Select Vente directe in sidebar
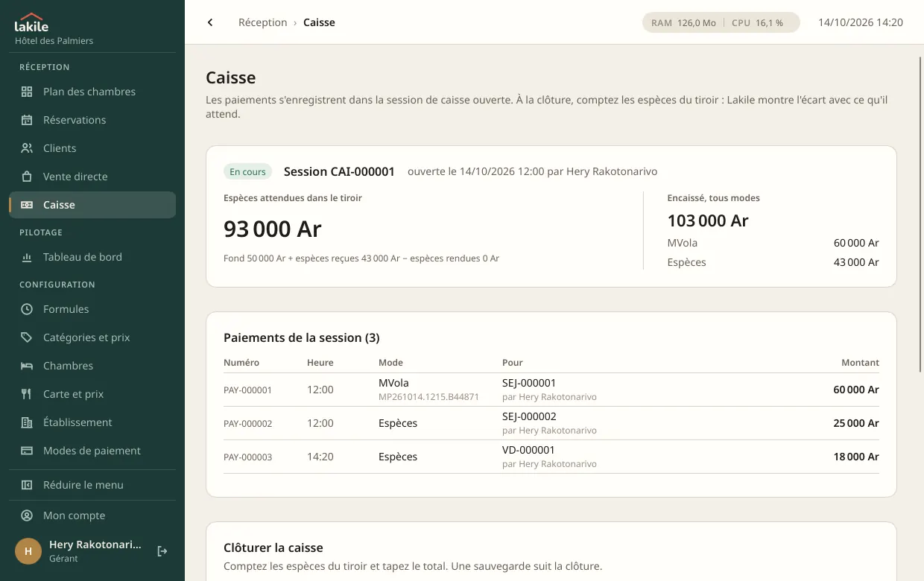The width and height of the screenshot is (924, 581). [x=92, y=177]
